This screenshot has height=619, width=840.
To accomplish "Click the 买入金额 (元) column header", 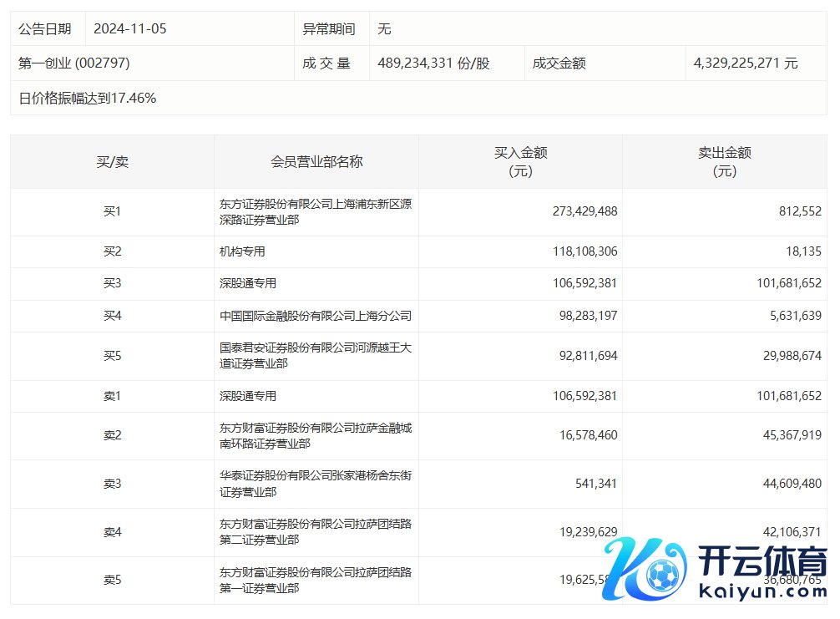I will (520, 162).
